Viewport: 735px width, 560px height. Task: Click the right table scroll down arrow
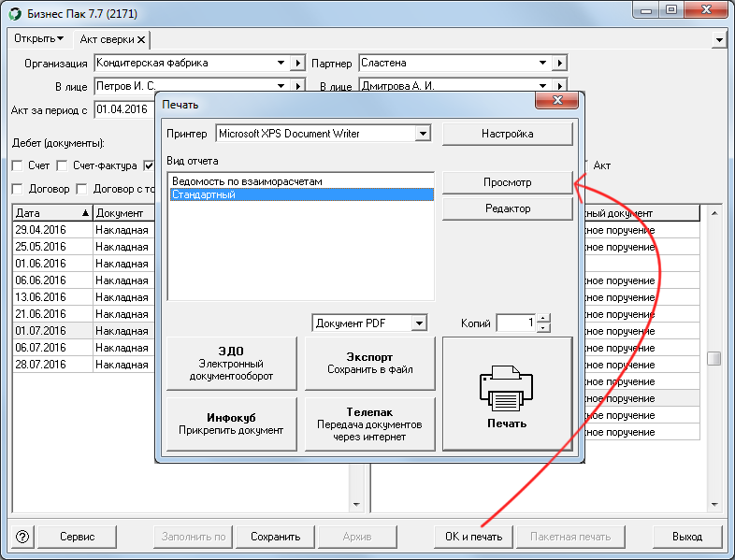(x=713, y=505)
